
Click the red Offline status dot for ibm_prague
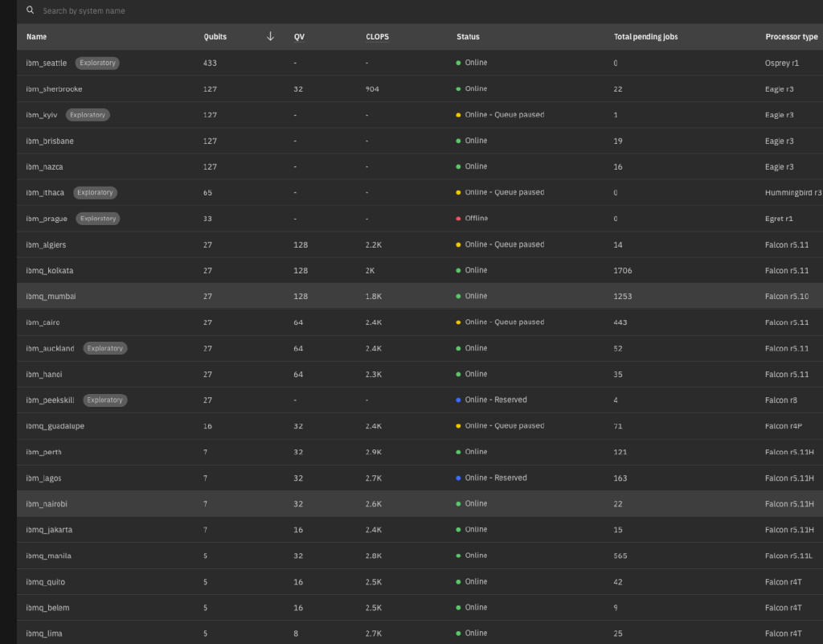click(x=458, y=219)
